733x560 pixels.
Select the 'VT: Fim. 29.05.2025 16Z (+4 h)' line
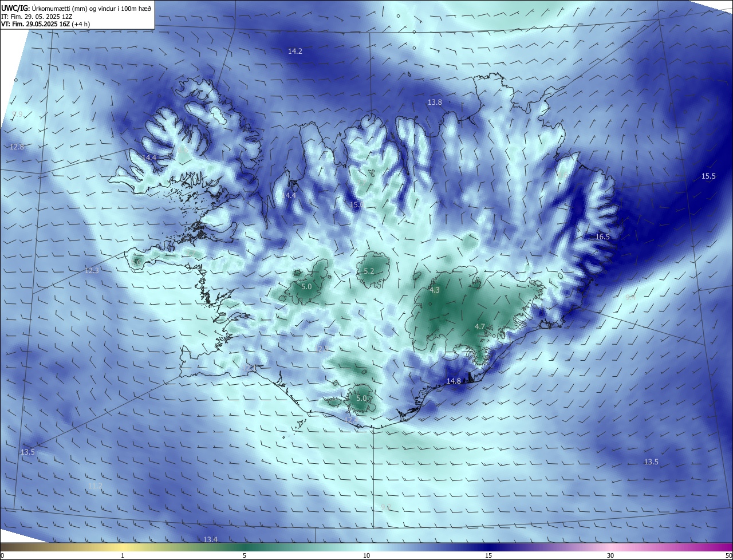46,24
